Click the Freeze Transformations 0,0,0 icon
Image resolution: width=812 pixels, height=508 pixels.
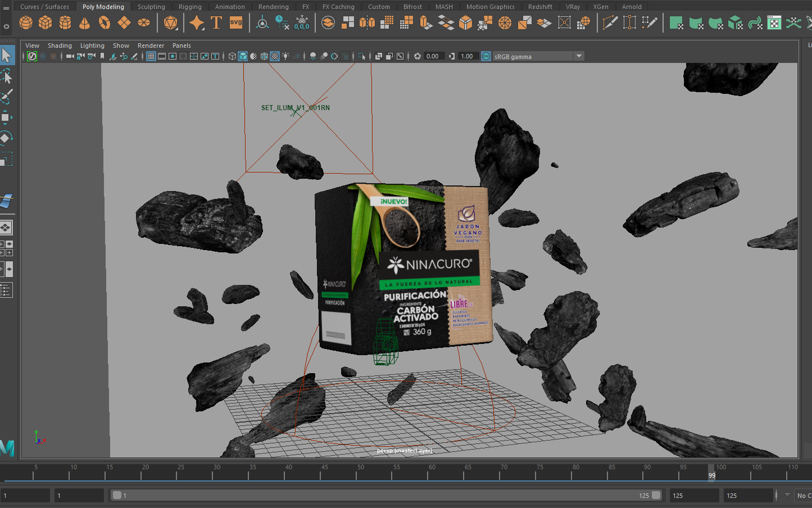pyautogui.click(x=302, y=22)
